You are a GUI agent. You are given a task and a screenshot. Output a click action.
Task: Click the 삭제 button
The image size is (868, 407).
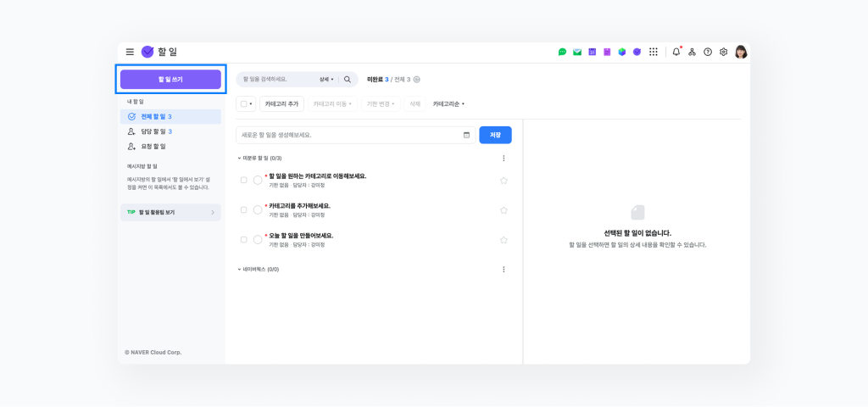[415, 104]
